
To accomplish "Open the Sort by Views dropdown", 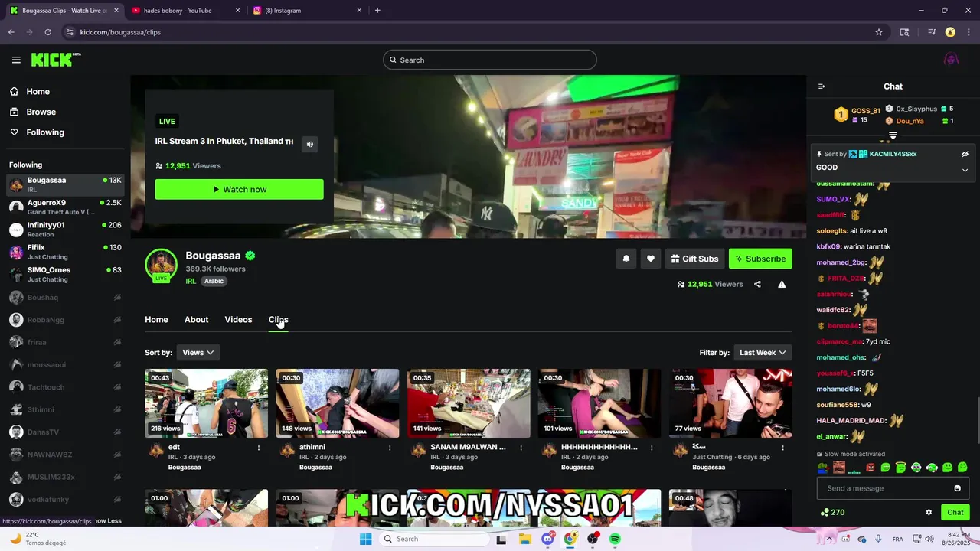I will point(198,352).
